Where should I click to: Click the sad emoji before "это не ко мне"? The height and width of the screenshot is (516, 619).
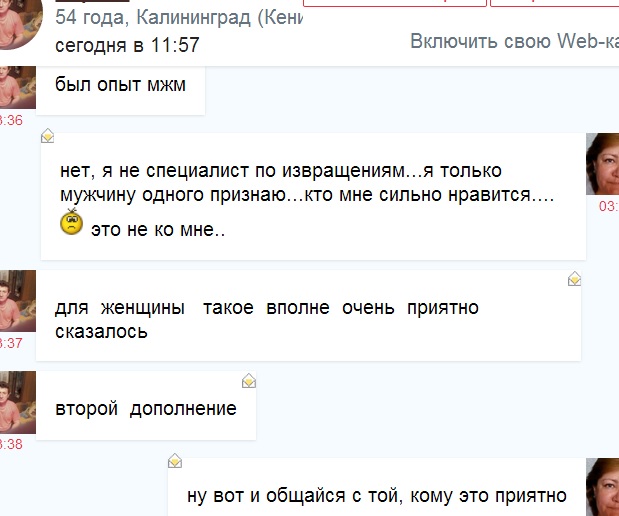[71, 224]
